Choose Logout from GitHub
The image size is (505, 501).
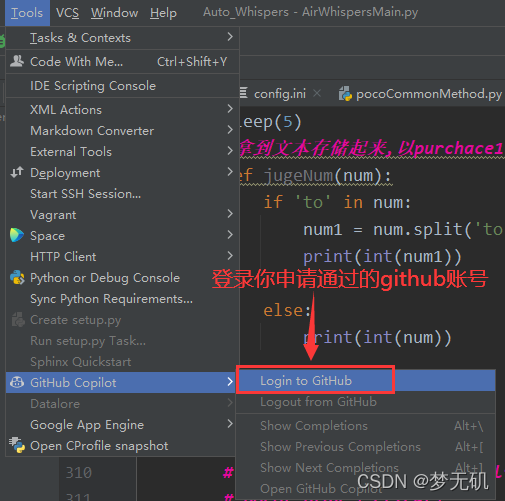(x=366, y=402)
